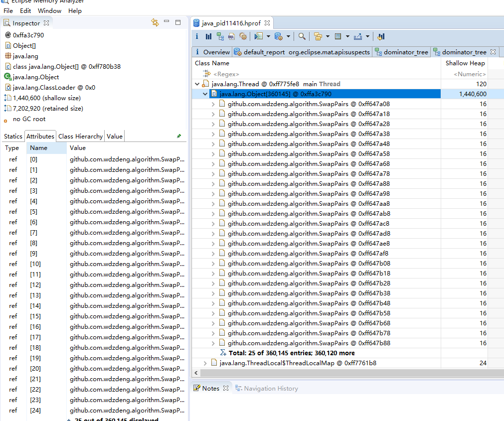Select the Attributes tab in Inspector
Viewport: 504px width, 421px height.
tap(40, 136)
